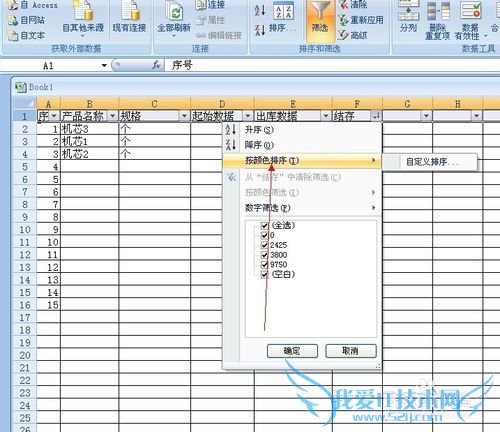Insert function fx button
Viewport: 500px width, 432px height.
(x=156, y=65)
